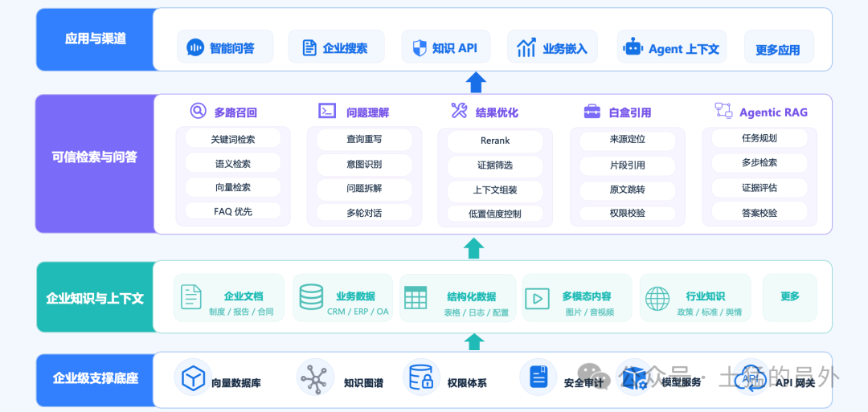Image resolution: width=868 pixels, height=412 pixels.
Task: Click the 多模态内容 play video icon
Action: (537, 299)
